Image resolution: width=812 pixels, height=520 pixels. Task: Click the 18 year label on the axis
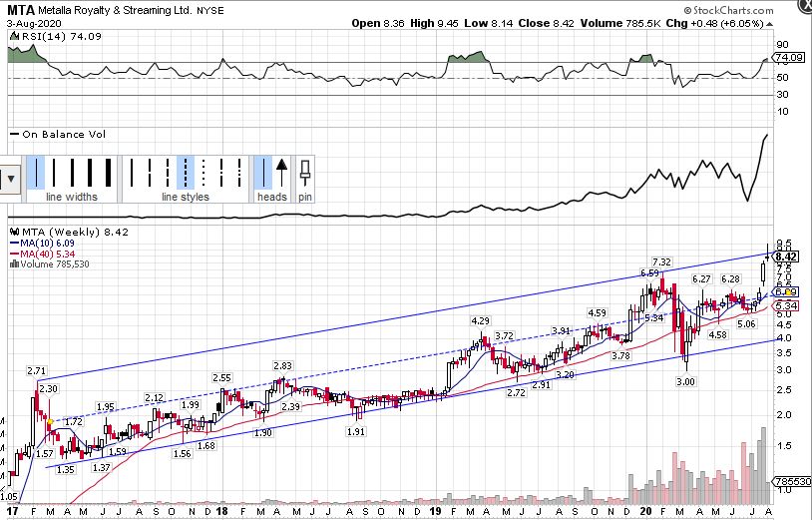tap(222, 511)
